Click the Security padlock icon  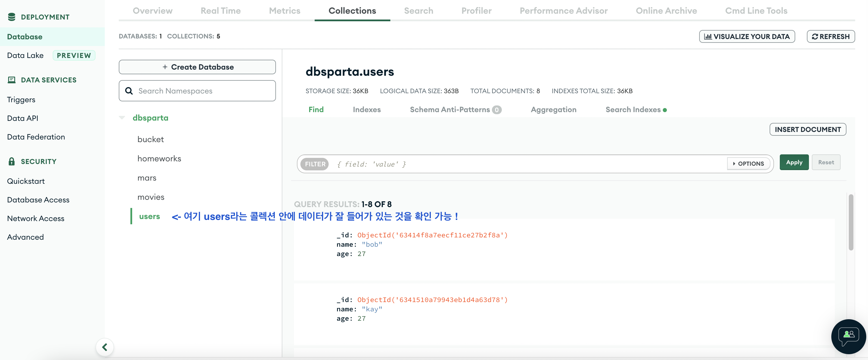[x=11, y=161]
